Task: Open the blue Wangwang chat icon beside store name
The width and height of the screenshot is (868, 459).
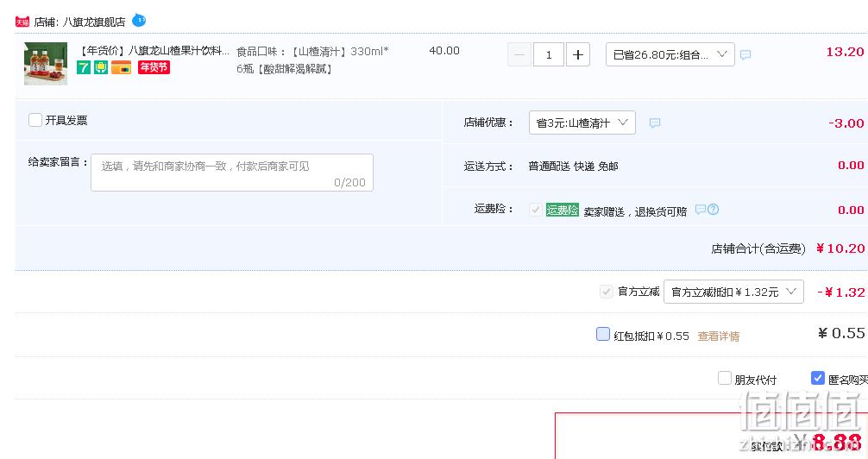Action: point(139,21)
